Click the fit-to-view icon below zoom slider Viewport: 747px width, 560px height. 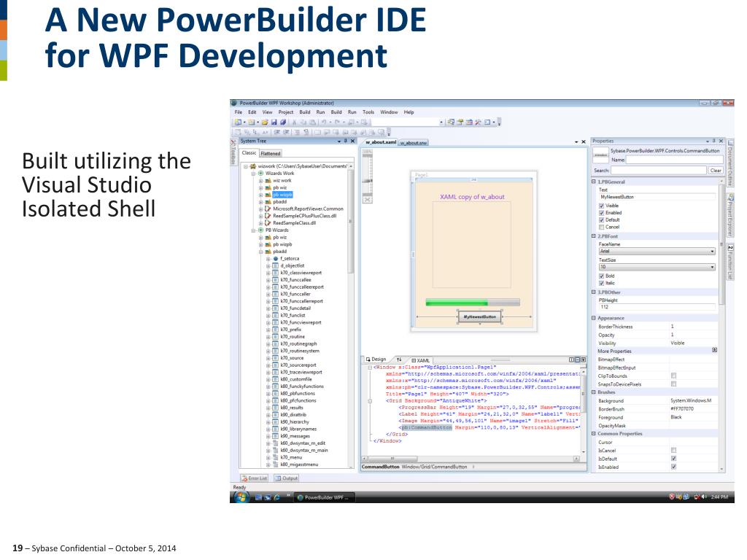point(368,200)
